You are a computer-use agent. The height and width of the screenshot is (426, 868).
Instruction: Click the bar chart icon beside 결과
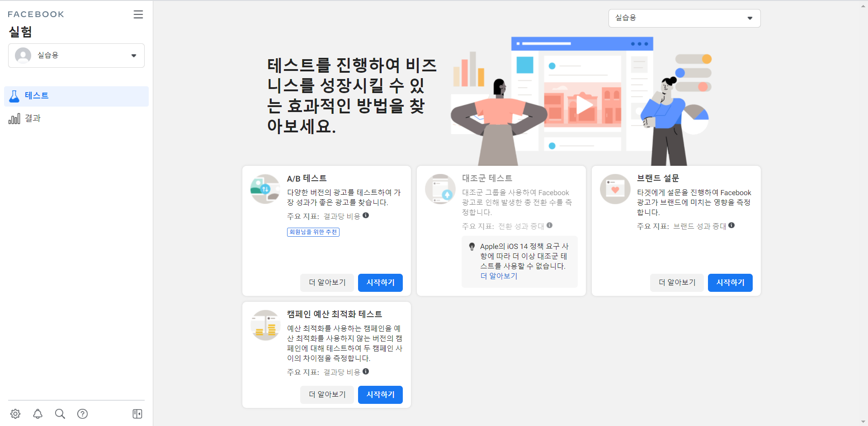(14, 119)
